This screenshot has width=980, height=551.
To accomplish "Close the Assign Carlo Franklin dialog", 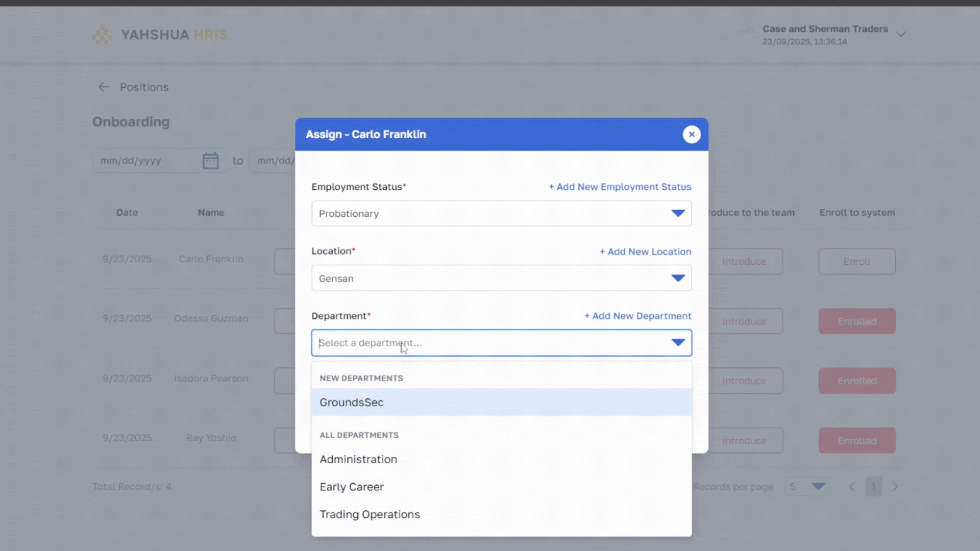I will (x=692, y=134).
